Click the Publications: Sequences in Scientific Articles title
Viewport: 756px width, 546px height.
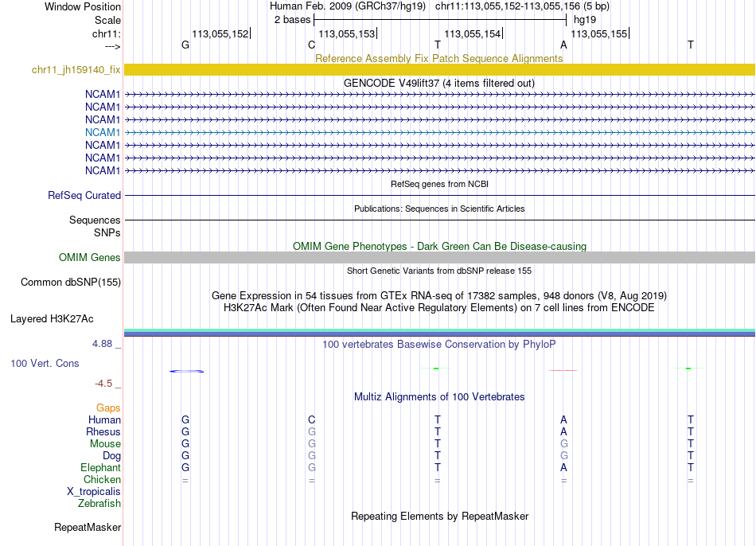click(439, 209)
